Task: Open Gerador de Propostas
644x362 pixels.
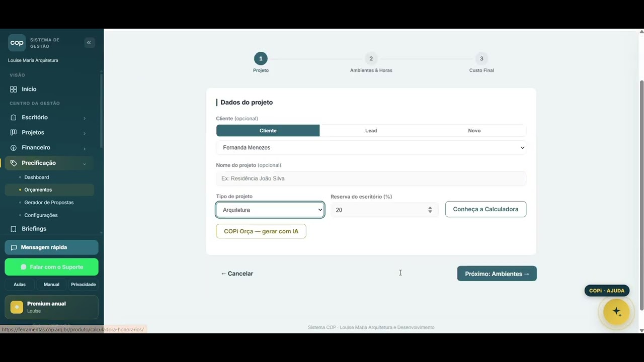Action: (49, 203)
